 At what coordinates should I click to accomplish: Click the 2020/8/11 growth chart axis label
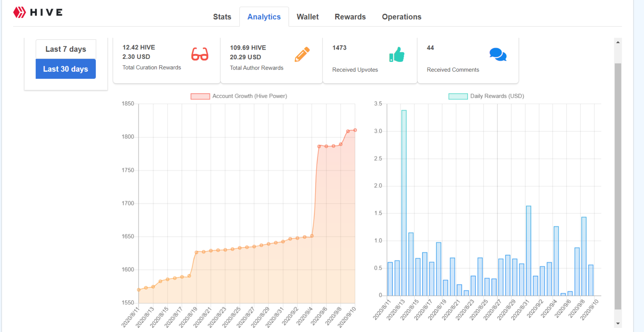coord(130,317)
